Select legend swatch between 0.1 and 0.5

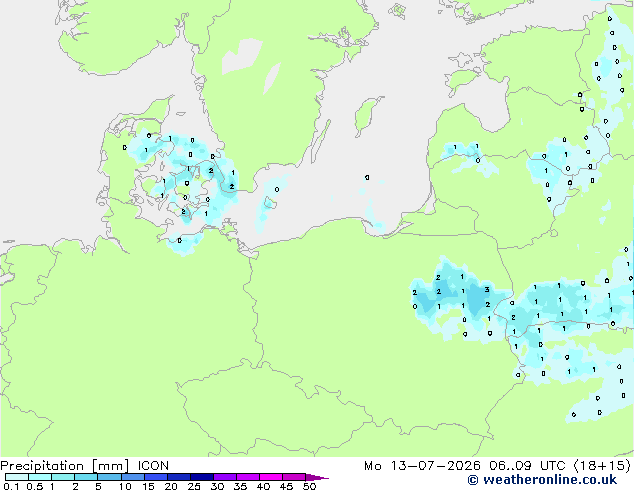coord(17,477)
